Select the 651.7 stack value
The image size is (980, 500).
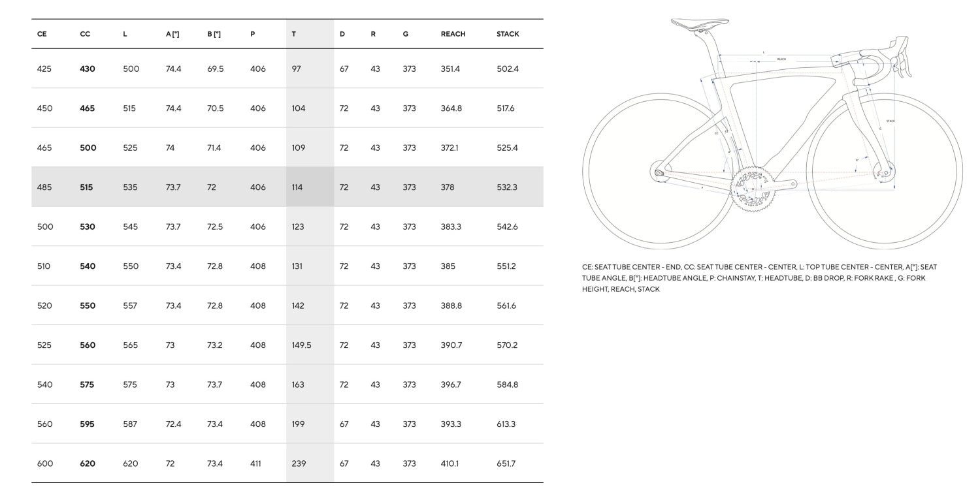506,463
